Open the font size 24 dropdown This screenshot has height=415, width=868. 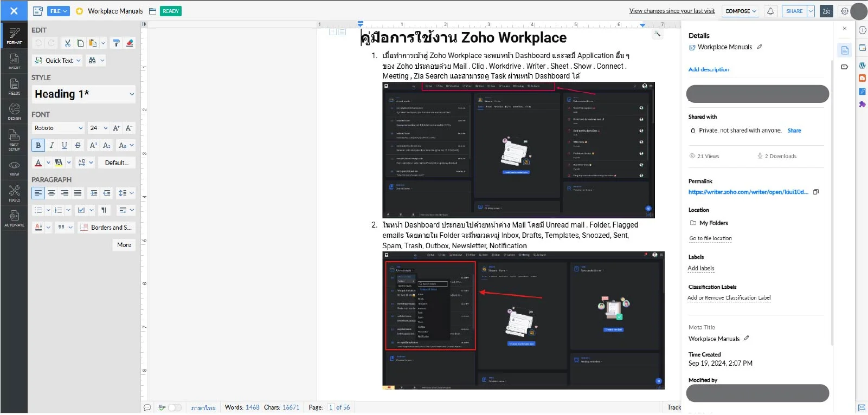[98, 128]
